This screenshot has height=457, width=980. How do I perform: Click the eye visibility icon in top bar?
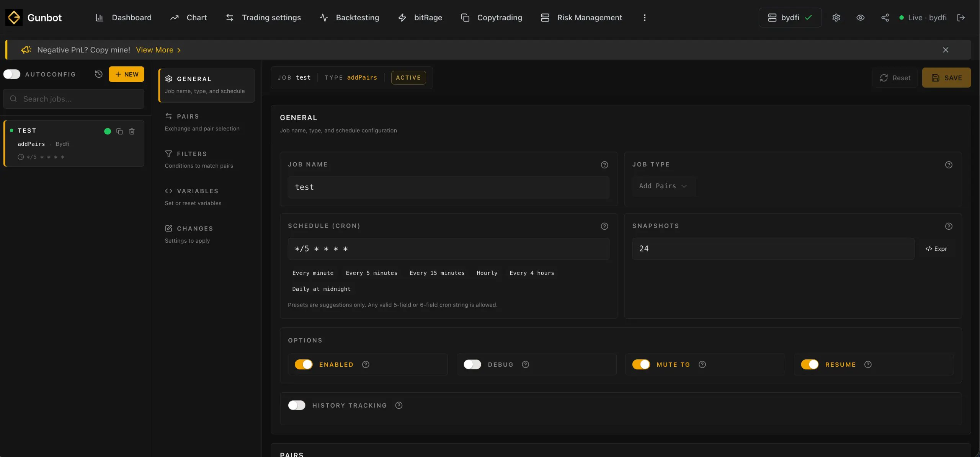(861, 18)
